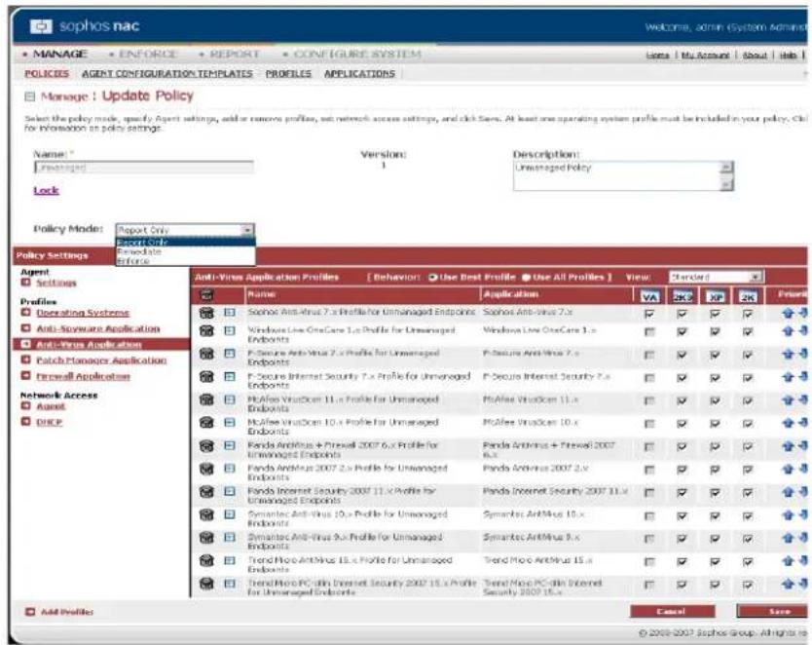Click the Save button
Screen dimensions: 812x645
point(773,611)
